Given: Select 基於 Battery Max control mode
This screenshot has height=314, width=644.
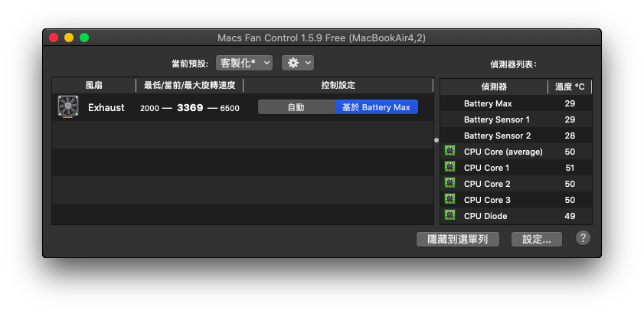Looking at the screenshot, I should 376,107.
